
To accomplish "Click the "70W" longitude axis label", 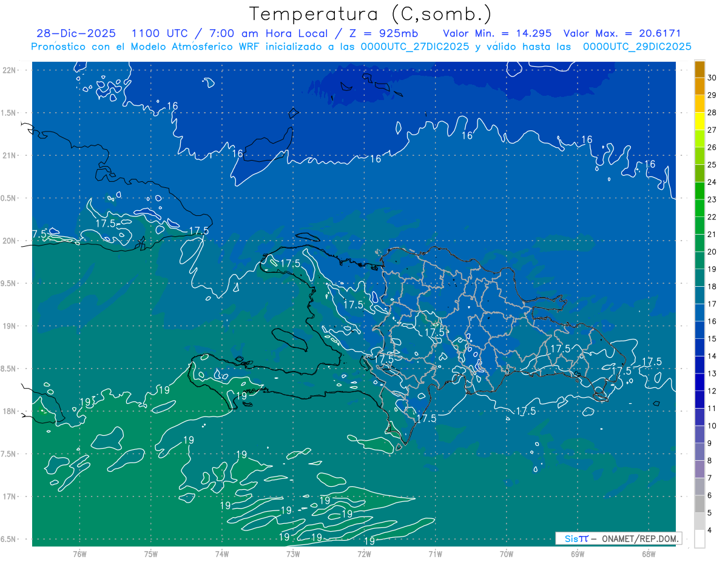I will pyautogui.click(x=506, y=554).
